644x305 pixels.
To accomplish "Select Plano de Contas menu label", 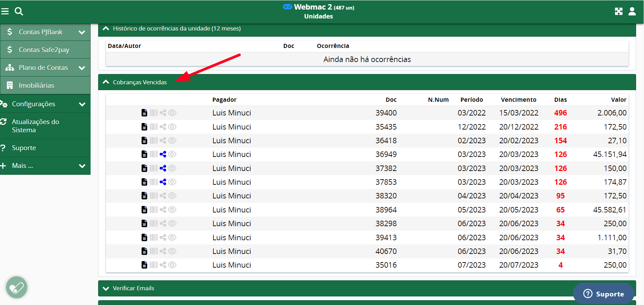I will coord(43,68).
